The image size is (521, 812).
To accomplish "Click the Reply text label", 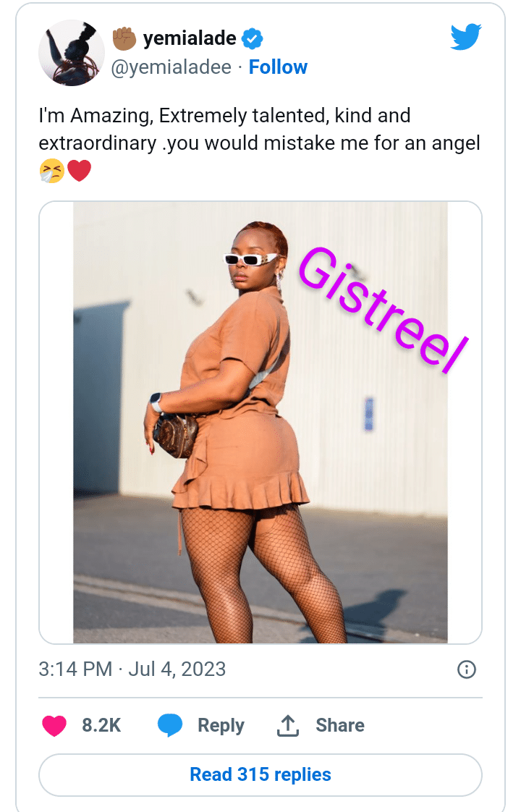I will (x=221, y=726).
